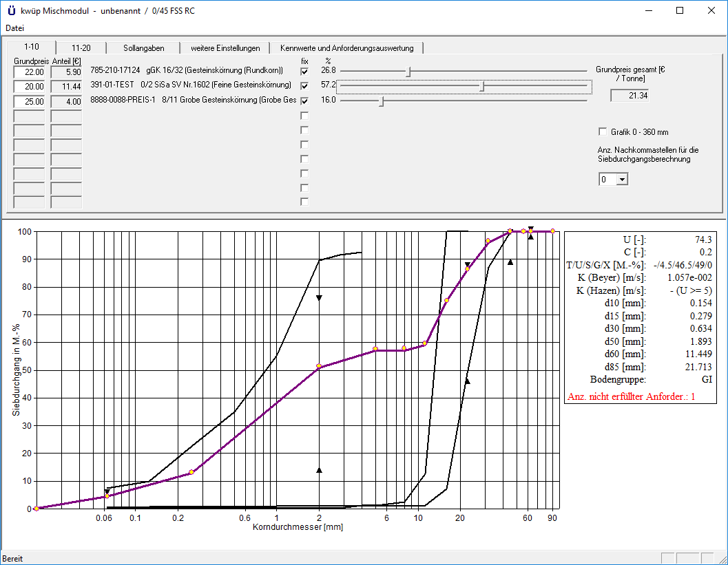Click the Grundpreis field showing 22.00
The height and width of the screenshot is (565, 728).
[x=29, y=72]
